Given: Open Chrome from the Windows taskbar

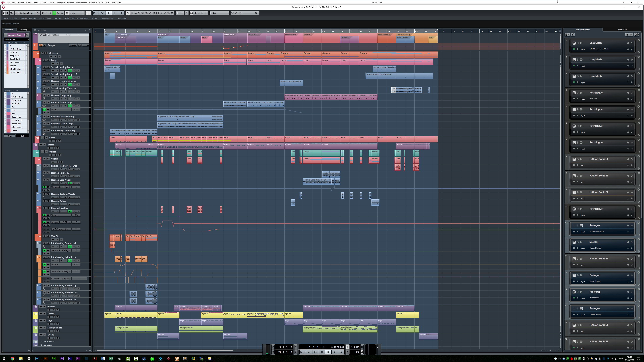Looking at the screenshot, I should [x=13, y=358].
